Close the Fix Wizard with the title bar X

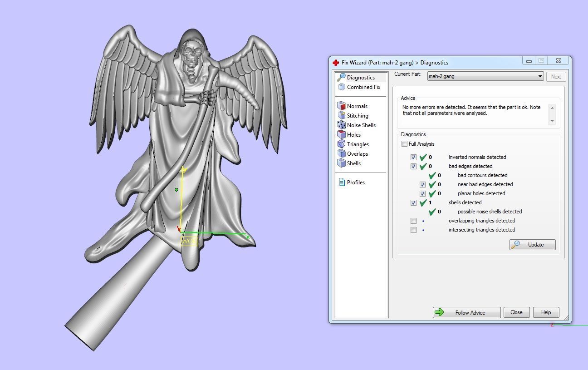(x=558, y=60)
